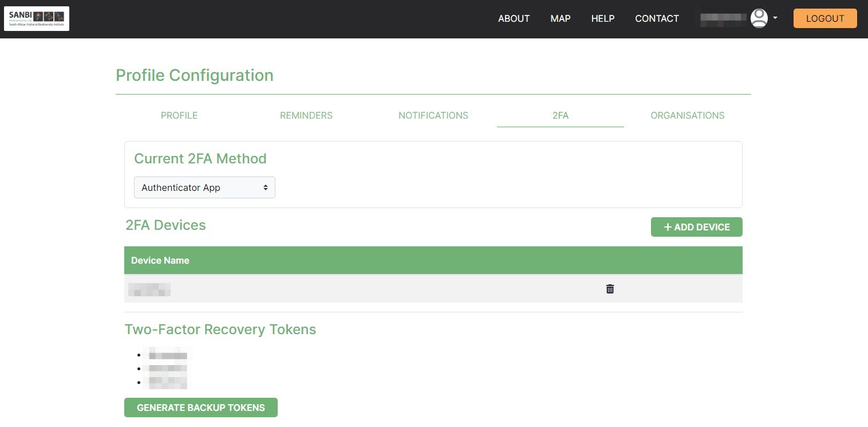Open the NOTIFICATIONS tab
Screen dimensions: 868x427
[x=433, y=115]
